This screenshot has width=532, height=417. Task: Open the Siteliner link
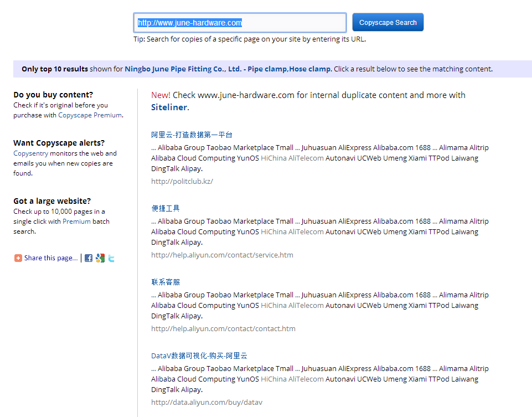point(169,107)
